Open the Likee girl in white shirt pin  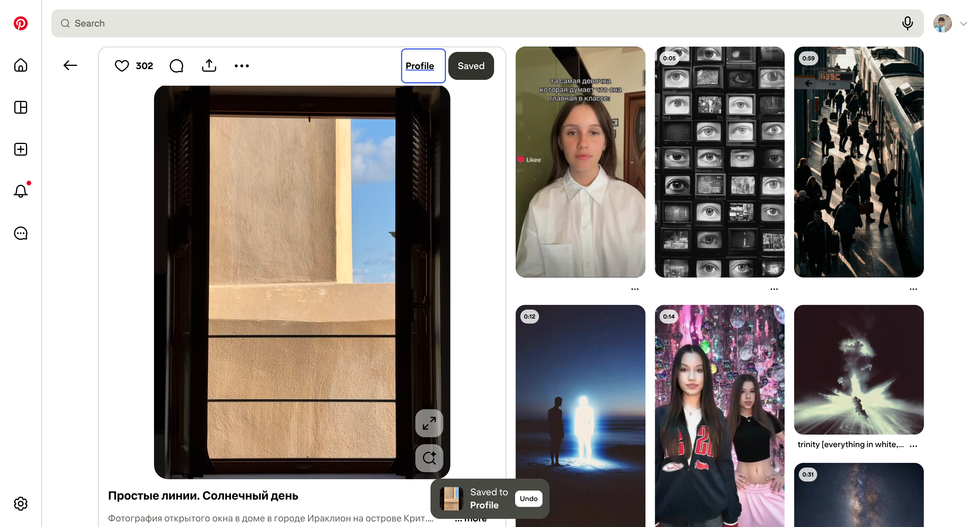tap(580, 162)
